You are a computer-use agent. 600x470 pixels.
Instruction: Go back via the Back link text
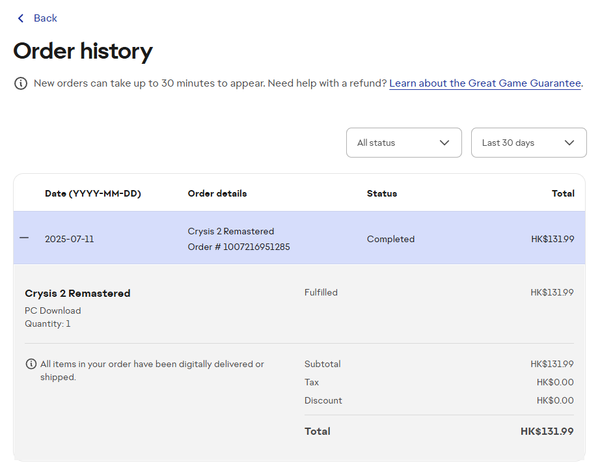click(x=45, y=18)
